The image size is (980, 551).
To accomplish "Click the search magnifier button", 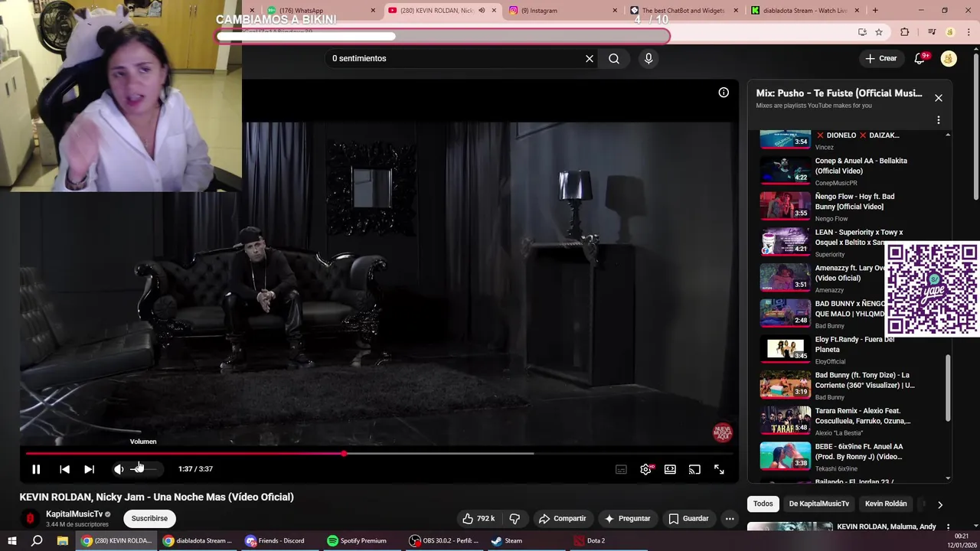I will click(614, 58).
